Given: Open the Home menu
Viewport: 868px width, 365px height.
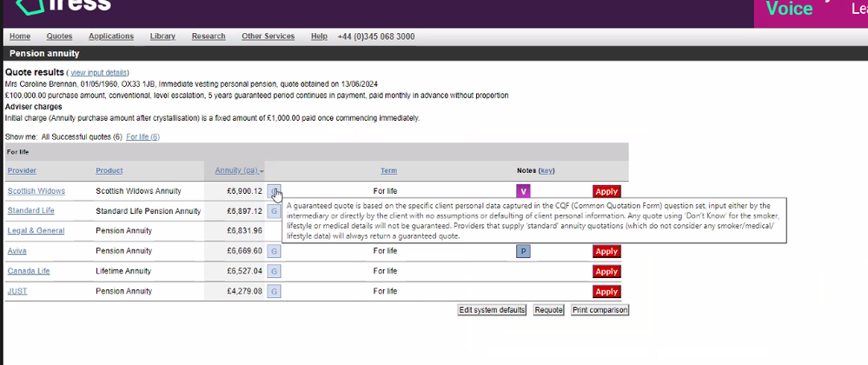Looking at the screenshot, I should 20,36.
